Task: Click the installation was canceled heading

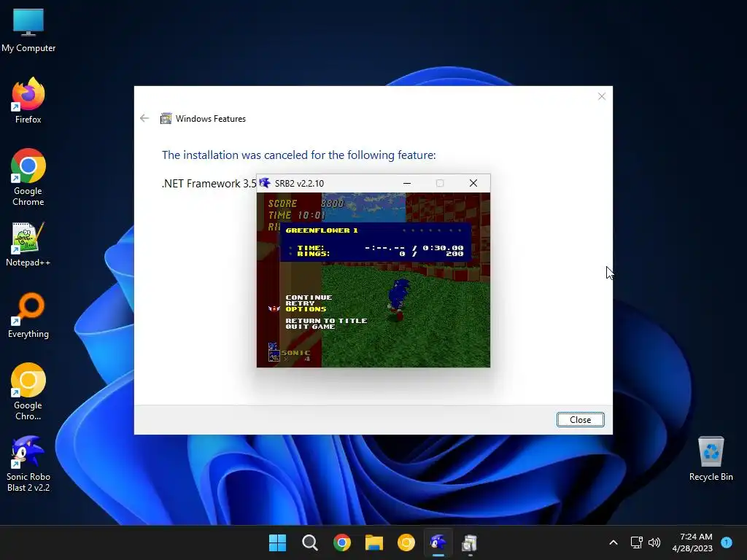Action: pos(298,155)
